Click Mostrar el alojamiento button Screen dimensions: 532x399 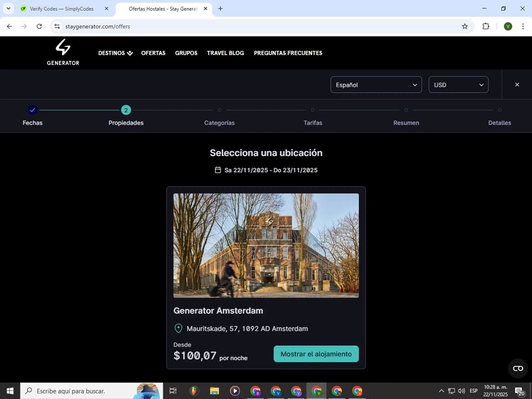point(316,354)
